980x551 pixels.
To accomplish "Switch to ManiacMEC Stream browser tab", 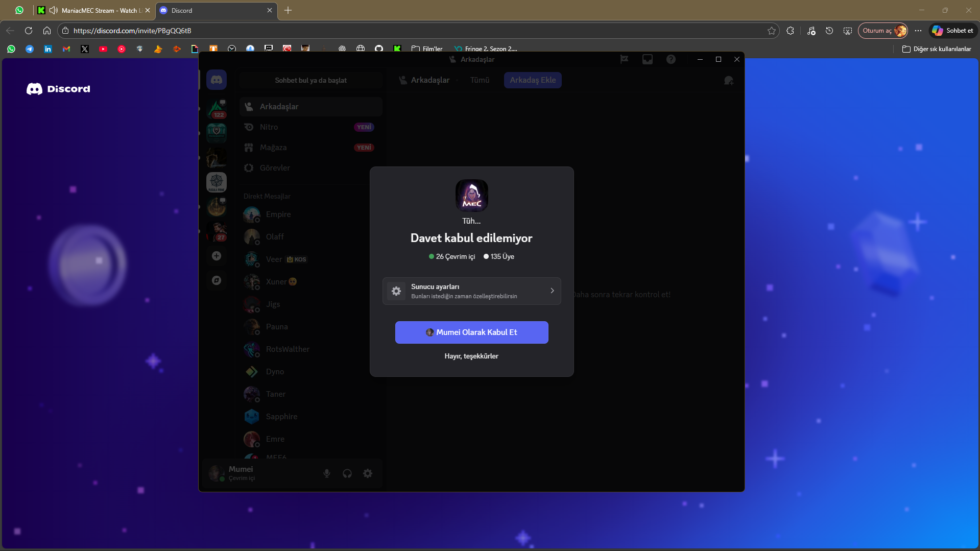I will (x=95, y=10).
